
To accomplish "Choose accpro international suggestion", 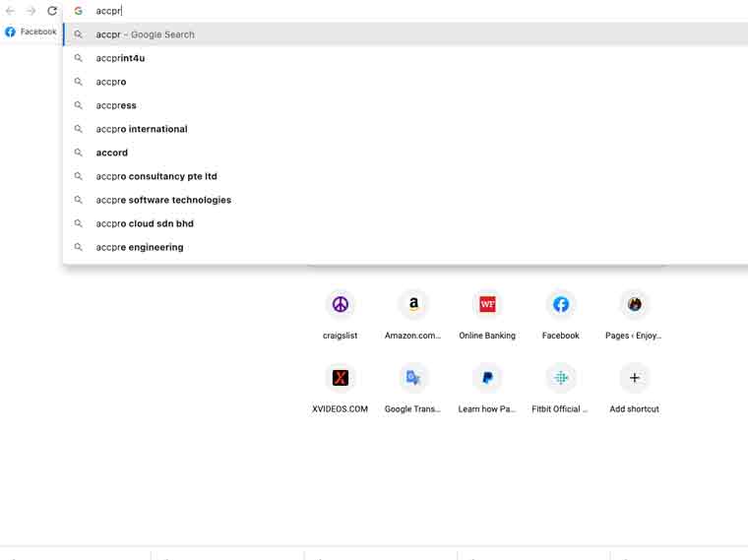I will coord(142,129).
